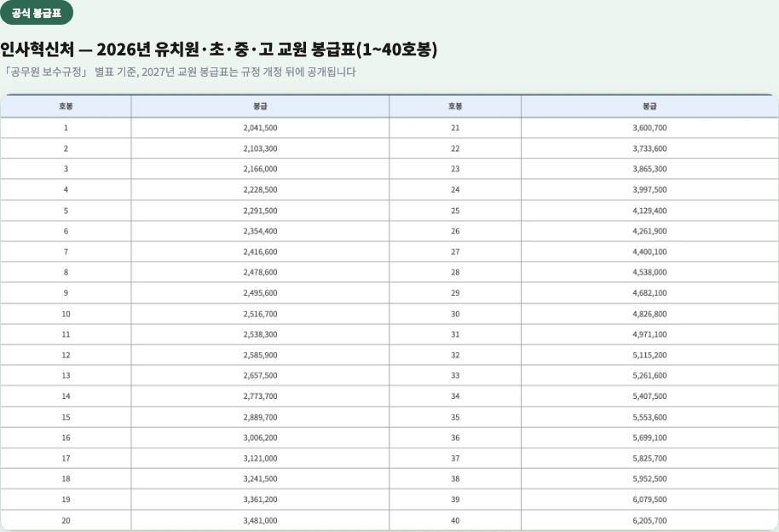Image resolution: width=779 pixels, height=532 pixels.
Task: Pick the 호봉 number cell 35
Action: coord(455,418)
